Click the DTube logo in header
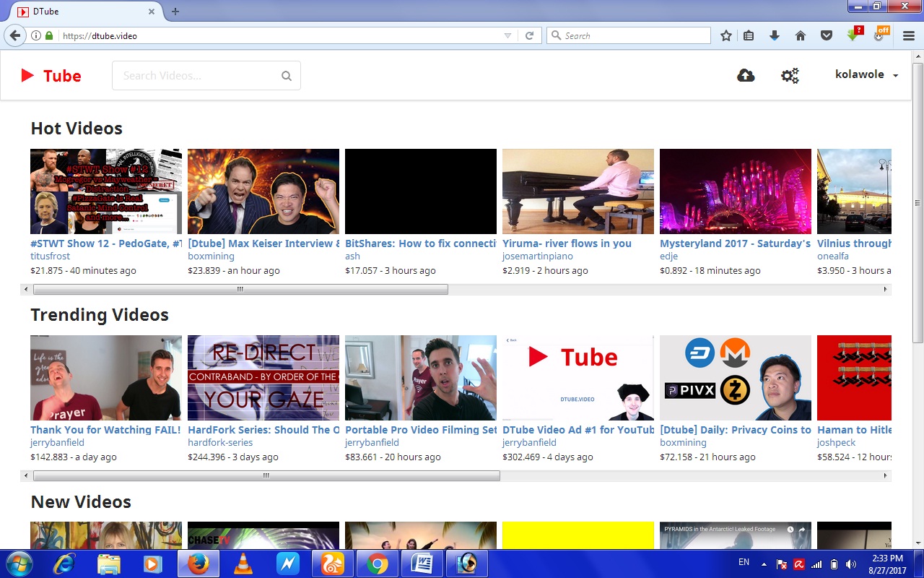This screenshot has height=578, width=924. [x=51, y=75]
